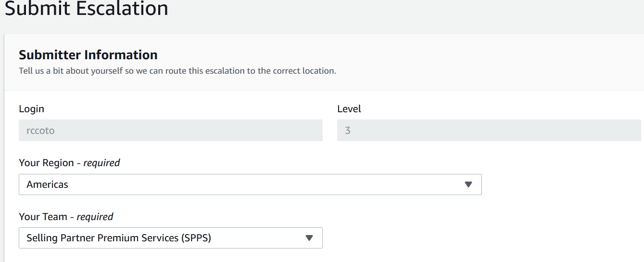Click the 'Your Team' label text
Image resolution: width=644 pixels, height=262 pixels.
(43, 217)
